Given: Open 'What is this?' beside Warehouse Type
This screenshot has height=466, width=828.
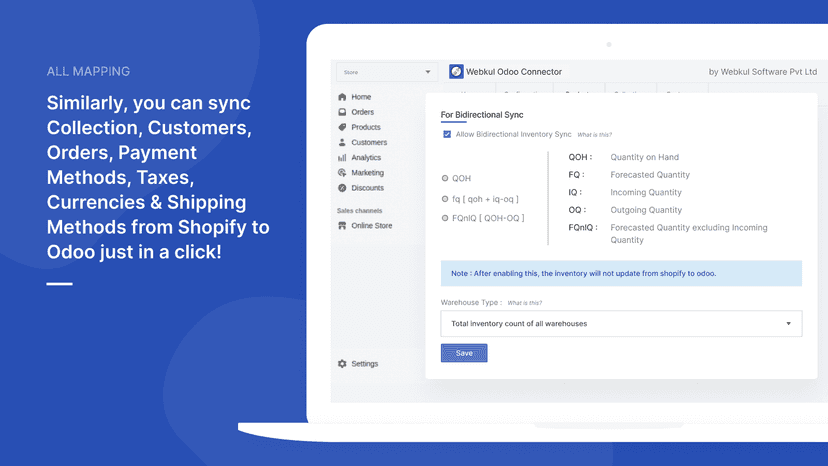Looking at the screenshot, I should (x=524, y=303).
